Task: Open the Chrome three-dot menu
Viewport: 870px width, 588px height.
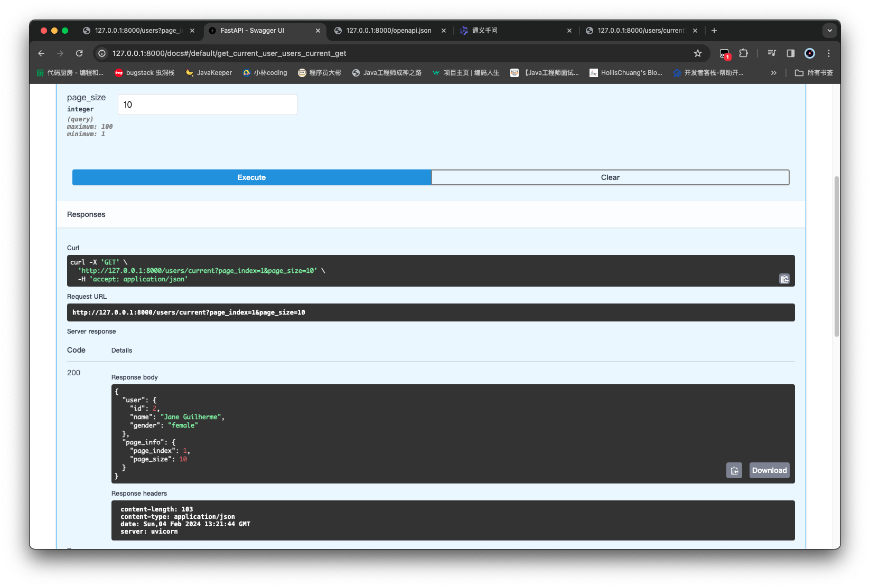Action: pyautogui.click(x=829, y=53)
